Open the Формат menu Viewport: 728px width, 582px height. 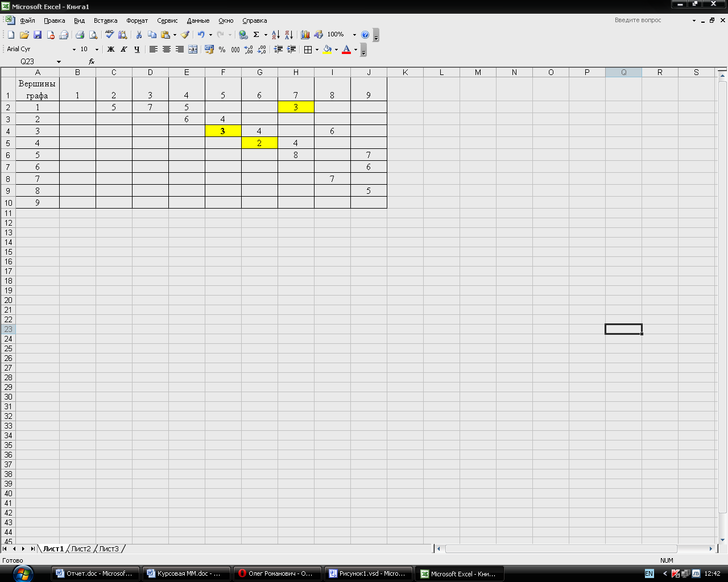pyautogui.click(x=137, y=20)
